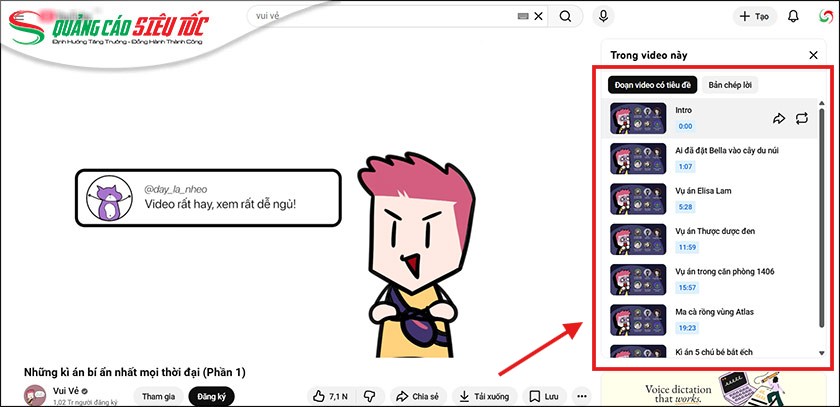The height and width of the screenshot is (407, 840).
Task: Jump to timestamp 5:28
Action: (x=685, y=207)
